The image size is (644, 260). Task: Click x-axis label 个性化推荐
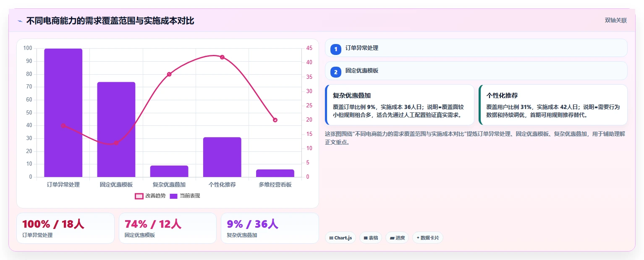tap(222, 185)
